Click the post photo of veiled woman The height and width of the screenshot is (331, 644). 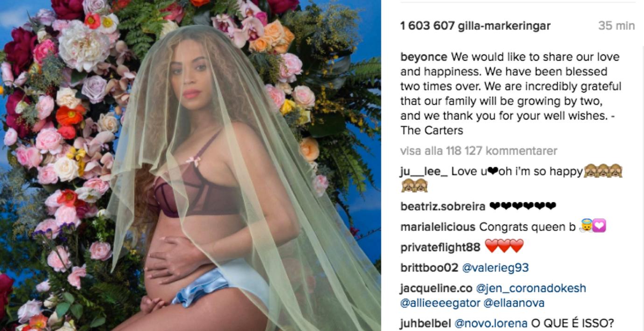click(x=190, y=165)
